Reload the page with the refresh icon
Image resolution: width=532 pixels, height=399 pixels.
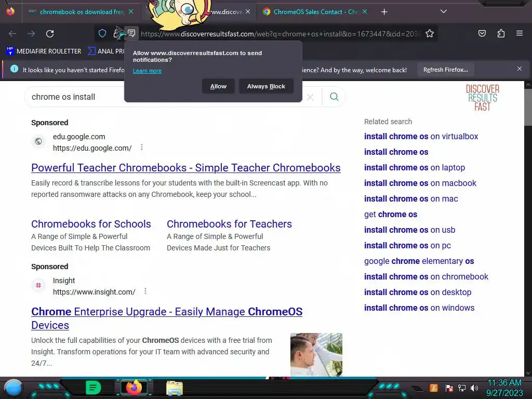coord(50,34)
